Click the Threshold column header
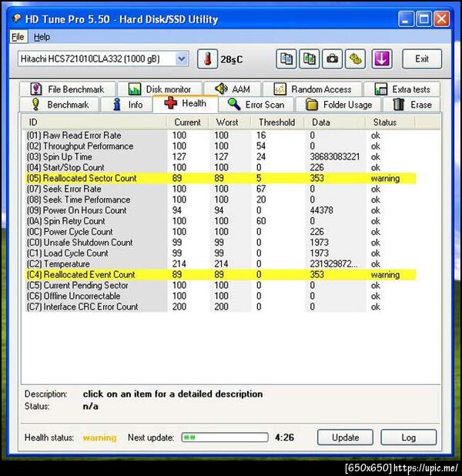The image size is (462, 476). coord(276,122)
